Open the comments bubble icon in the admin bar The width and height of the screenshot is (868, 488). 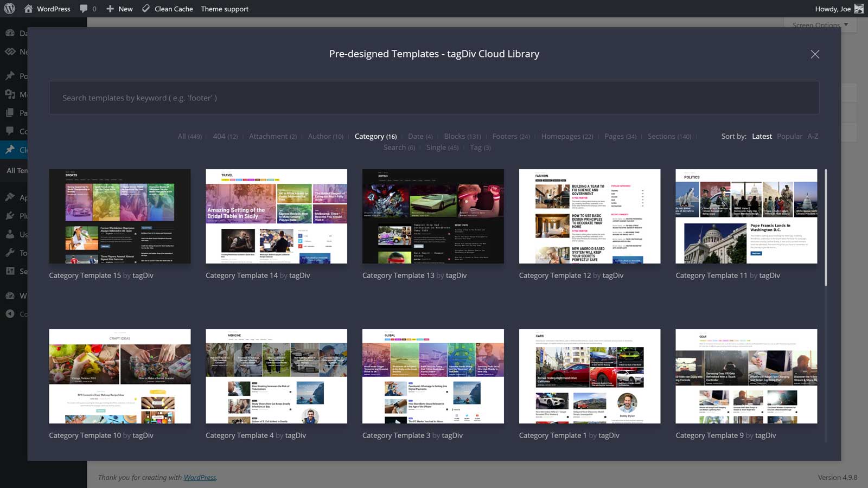(x=84, y=9)
